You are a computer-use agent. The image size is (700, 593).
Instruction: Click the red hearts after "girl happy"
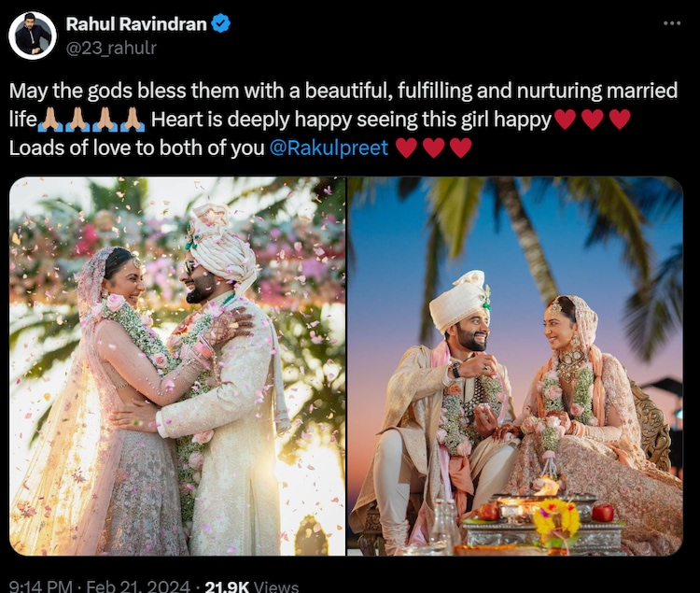coord(593,120)
